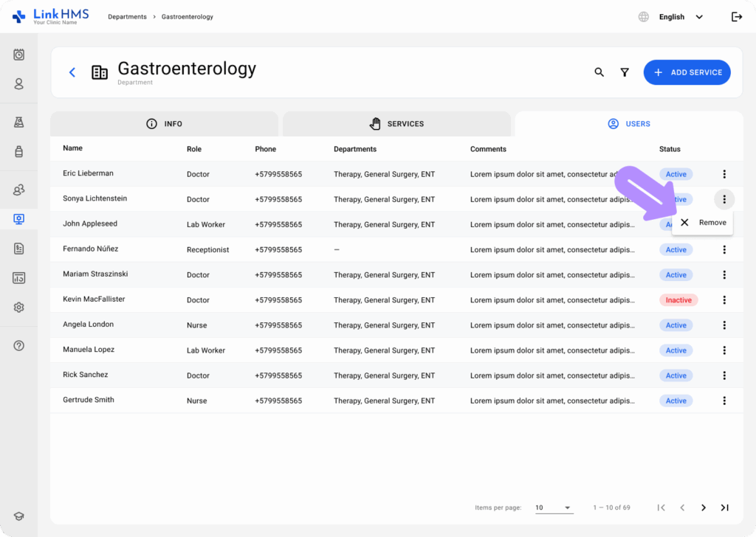
Task: Select Remove from the context menu
Action: coord(702,222)
